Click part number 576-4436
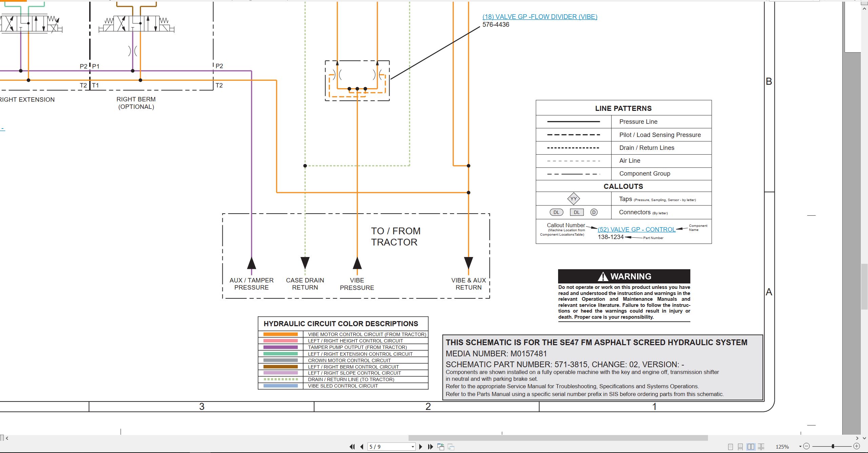Screen dimensions: 868x453 pyautogui.click(x=496, y=24)
